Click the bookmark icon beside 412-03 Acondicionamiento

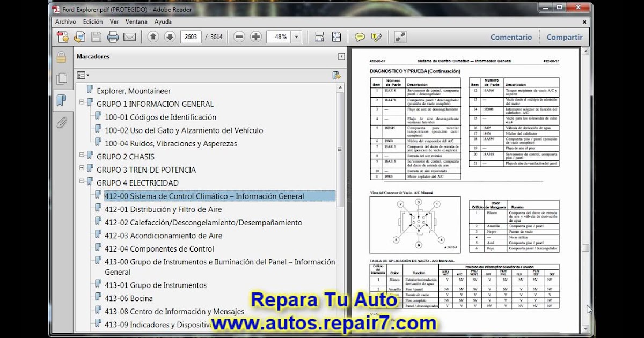98,234
